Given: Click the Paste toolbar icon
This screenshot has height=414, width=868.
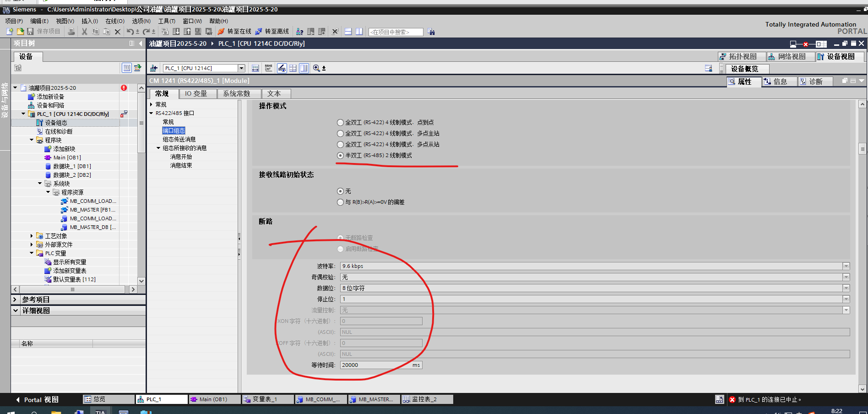Looking at the screenshot, I should click(x=106, y=31).
